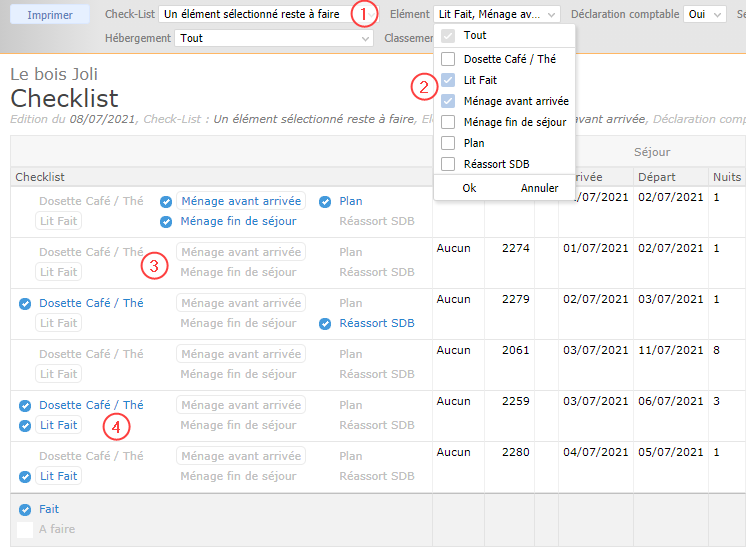Open the Check-List filter dropdown
This screenshot has height=547, width=746.
tap(255, 15)
